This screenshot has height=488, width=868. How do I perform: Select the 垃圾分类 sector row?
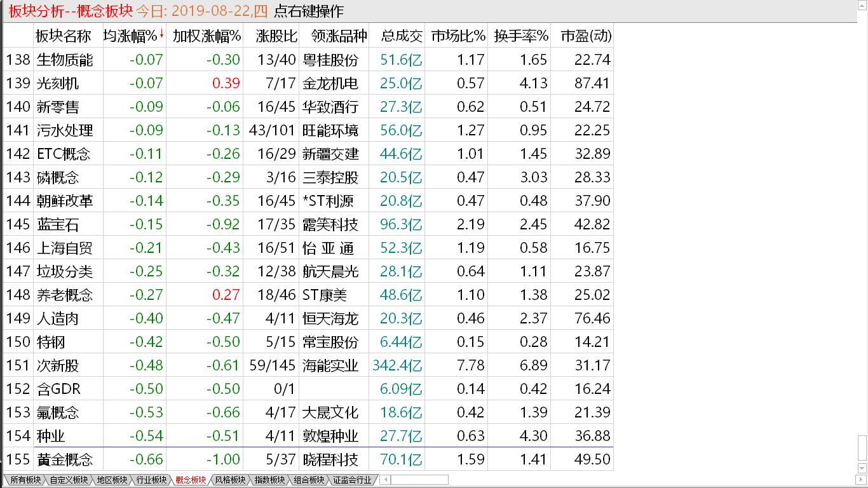(x=308, y=271)
